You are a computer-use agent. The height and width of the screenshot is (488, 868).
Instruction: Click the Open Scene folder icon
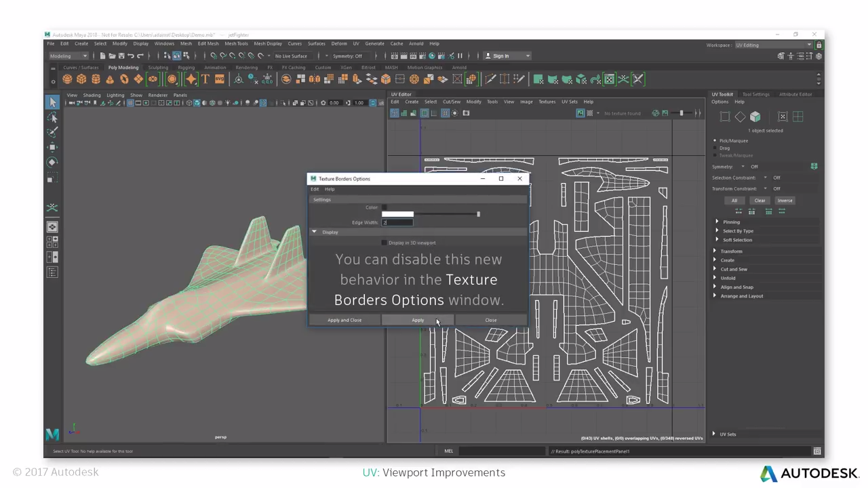click(112, 56)
